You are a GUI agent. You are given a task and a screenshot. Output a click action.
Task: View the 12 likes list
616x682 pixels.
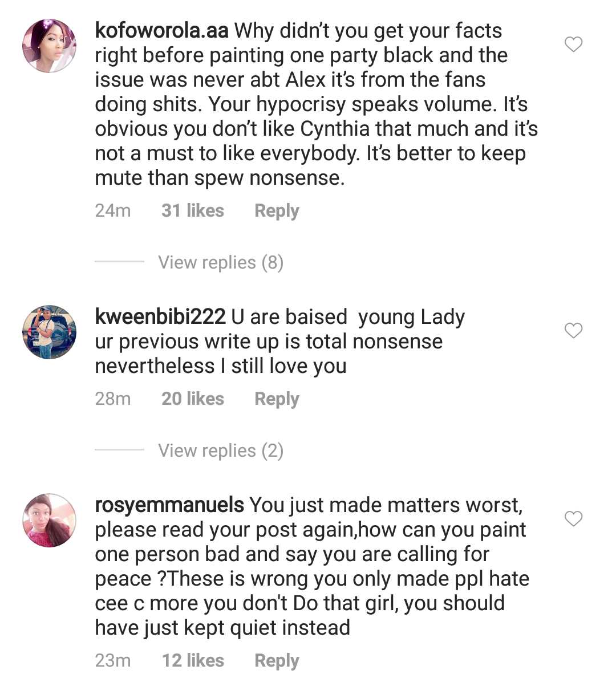(x=193, y=660)
